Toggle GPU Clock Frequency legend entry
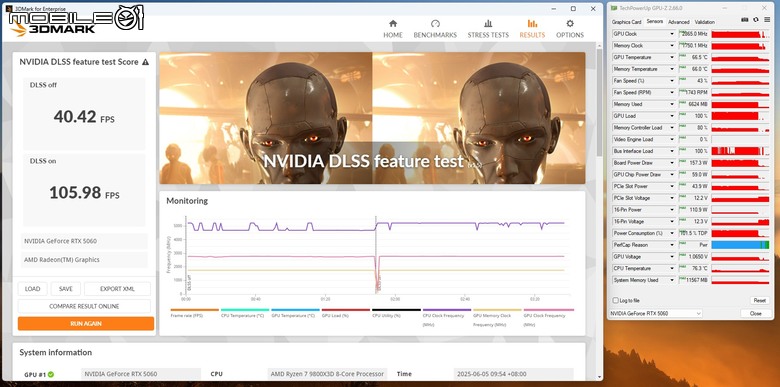This screenshot has width=780, height=387. point(548,317)
